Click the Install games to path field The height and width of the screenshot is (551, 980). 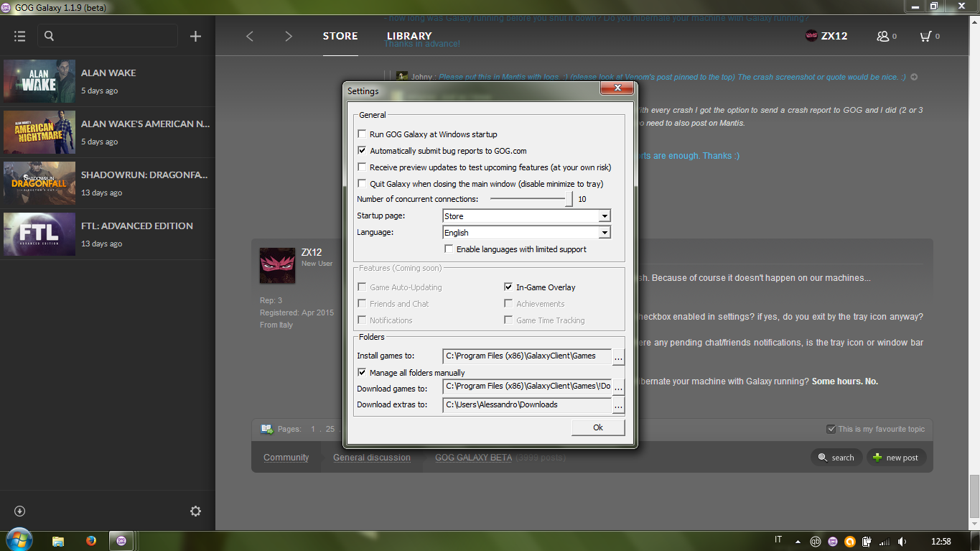click(x=527, y=356)
